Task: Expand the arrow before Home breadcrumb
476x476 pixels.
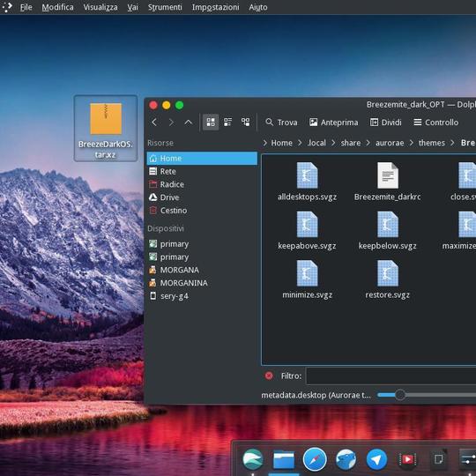Action: 265,143
